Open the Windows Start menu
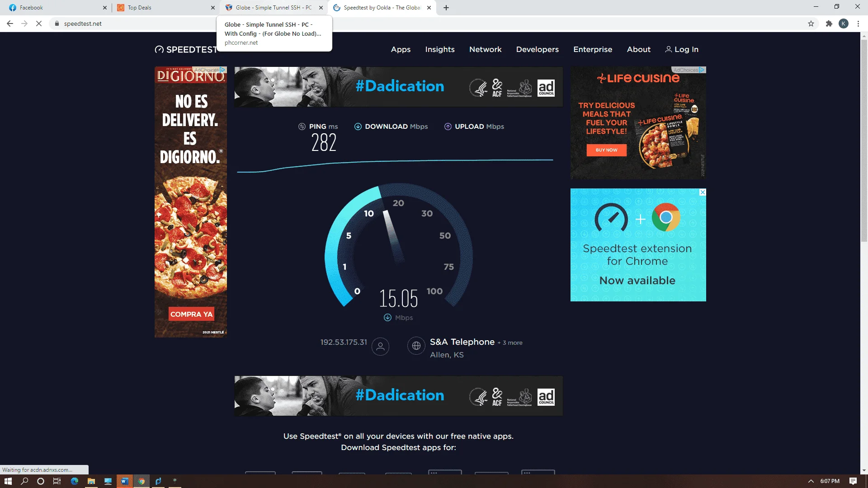Screen dimensions: 868x488 click(x=8, y=481)
